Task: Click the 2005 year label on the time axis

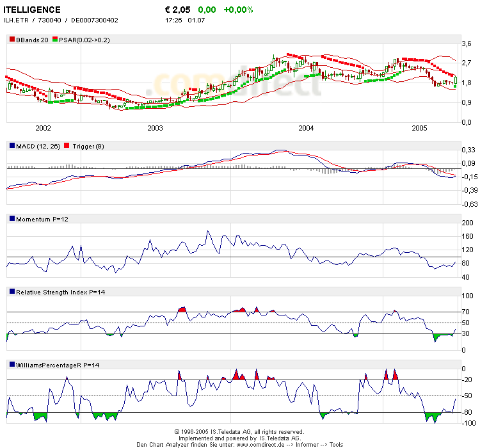Action: coord(419,128)
